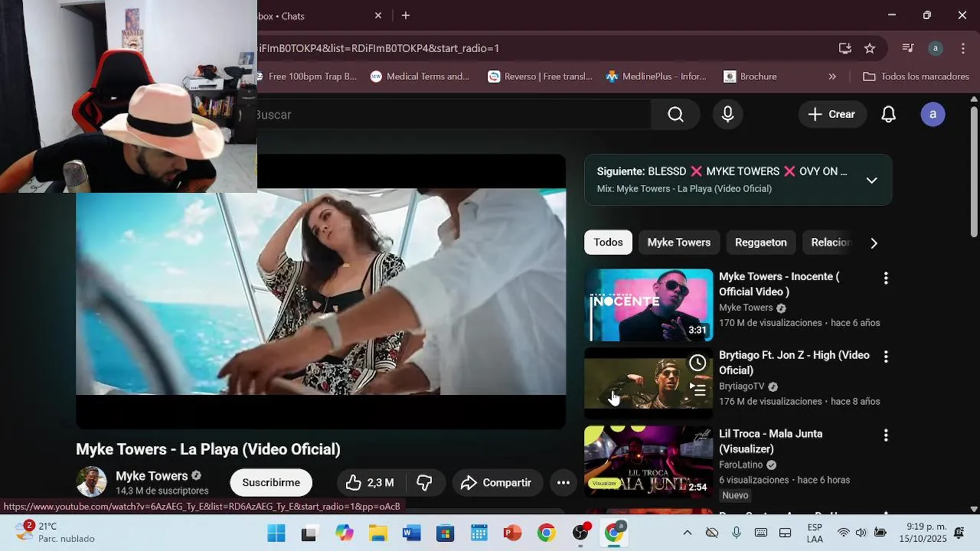Open taskbar volume control

(861, 533)
